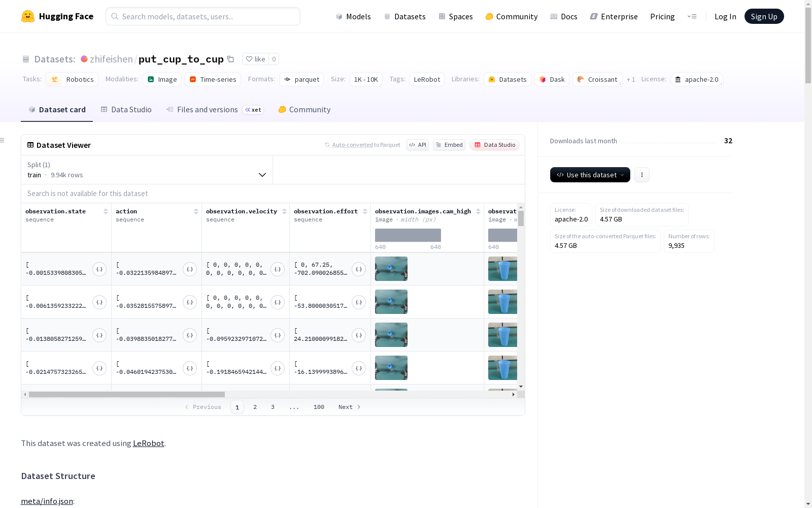Image resolution: width=812 pixels, height=508 pixels.
Task: Expand the JSON cell for effort -16.1399993896
Action: (359, 368)
